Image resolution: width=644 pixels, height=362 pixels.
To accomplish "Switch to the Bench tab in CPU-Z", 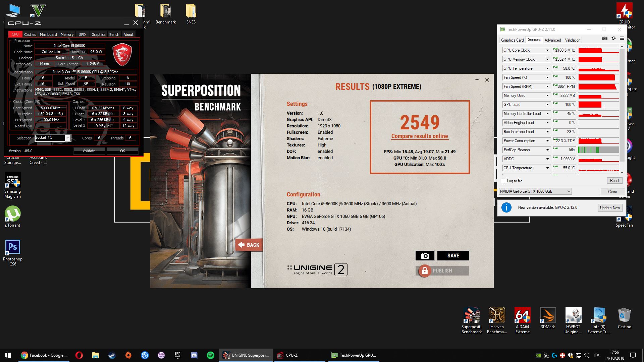I will tap(114, 35).
